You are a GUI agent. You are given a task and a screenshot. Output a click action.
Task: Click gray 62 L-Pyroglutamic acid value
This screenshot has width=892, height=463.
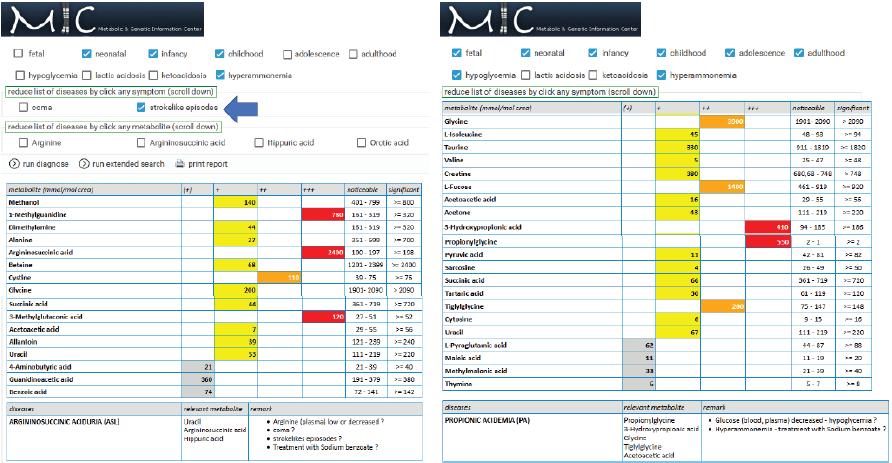[639, 345]
